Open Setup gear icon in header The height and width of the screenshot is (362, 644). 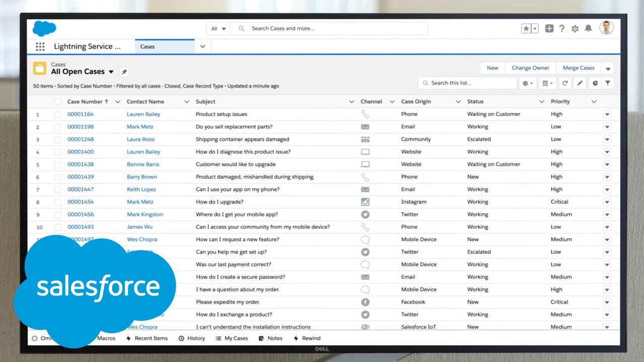[575, 29]
